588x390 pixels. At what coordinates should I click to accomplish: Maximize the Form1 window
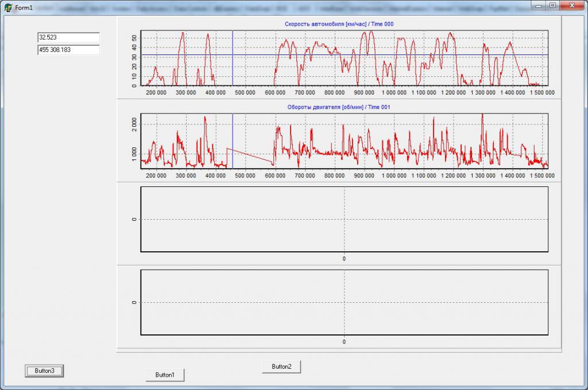[552, 5]
